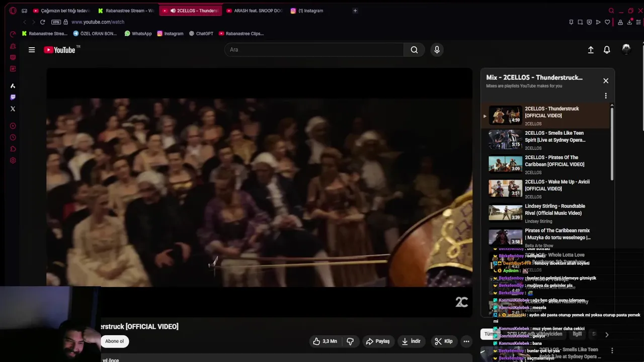Click the YouTube search magnifier button
The height and width of the screenshot is (362, 644).
tap(414, 50)
